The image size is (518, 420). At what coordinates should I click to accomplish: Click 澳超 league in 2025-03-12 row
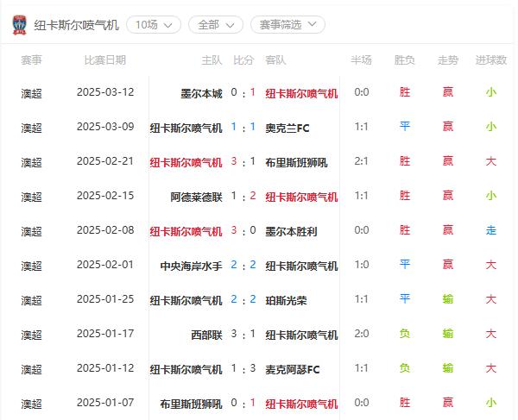(x=31, y=94)
